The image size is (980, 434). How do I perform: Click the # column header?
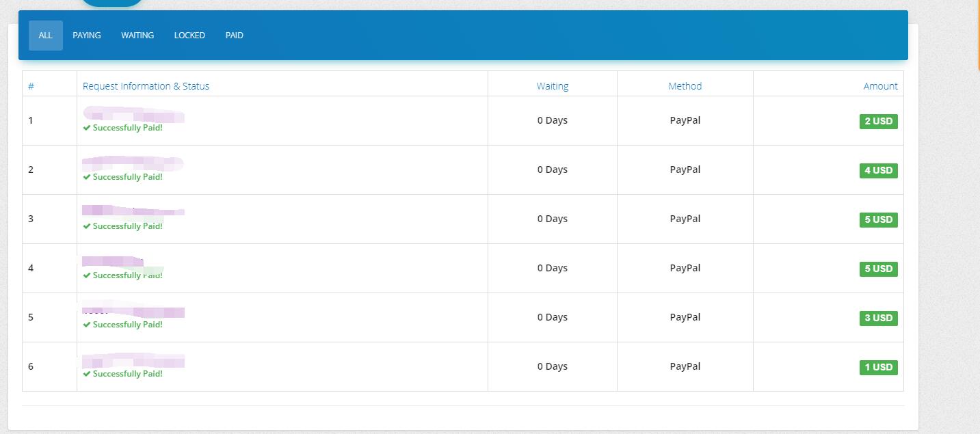click(x=31, y=86)
